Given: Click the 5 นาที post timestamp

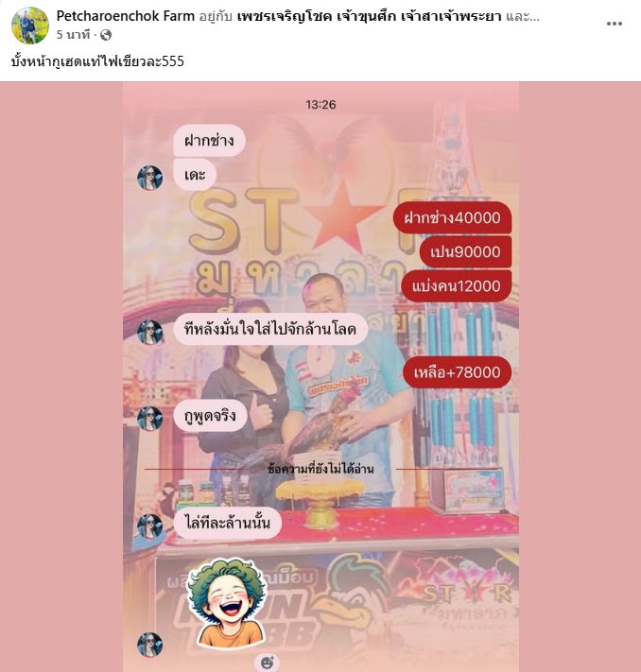Looking at the screenshot, I should click(74, 35).
